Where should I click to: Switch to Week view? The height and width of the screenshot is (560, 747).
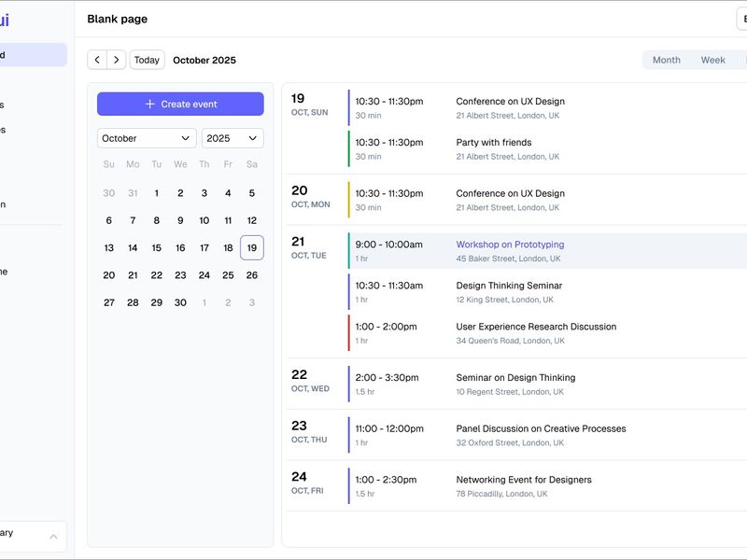click(x=713, y=60)
